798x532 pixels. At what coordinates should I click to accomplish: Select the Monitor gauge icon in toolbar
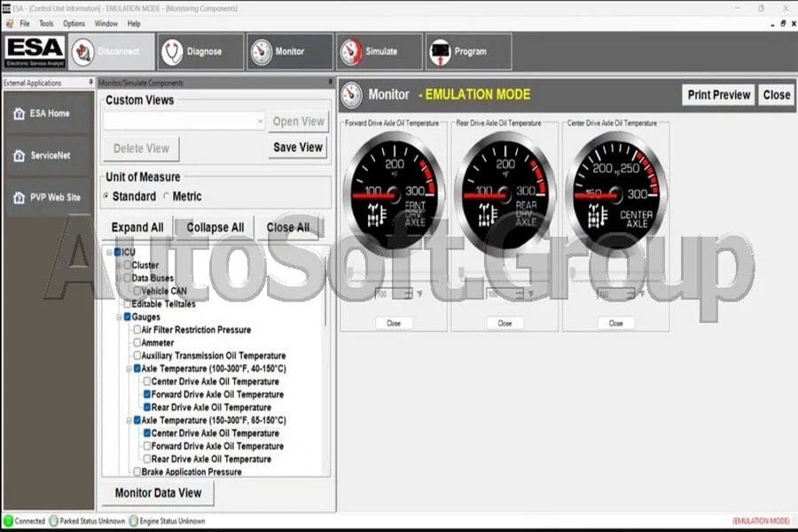(x=261, y=51)
